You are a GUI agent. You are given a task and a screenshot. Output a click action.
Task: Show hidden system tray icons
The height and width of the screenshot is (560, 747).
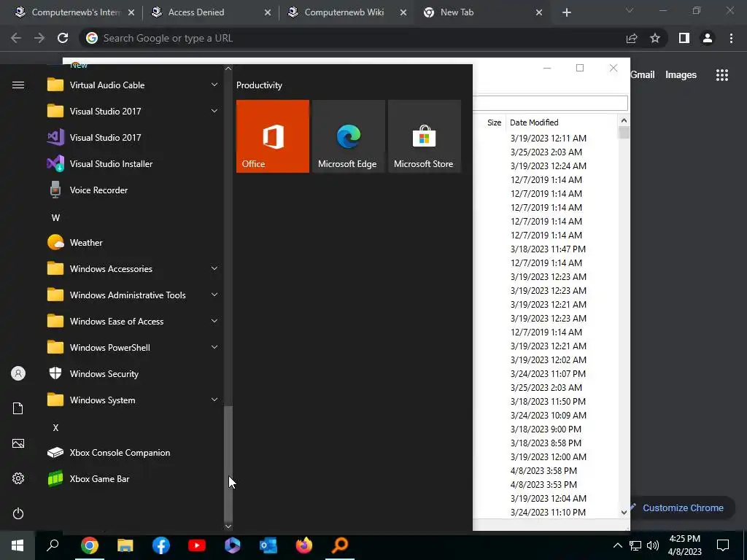617,545
